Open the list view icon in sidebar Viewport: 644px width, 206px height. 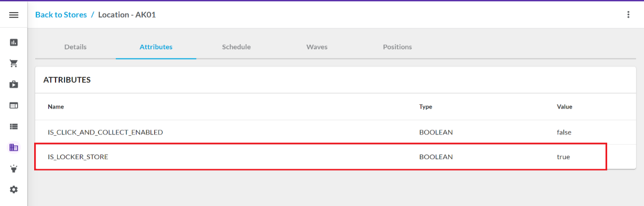pyautogui.click(x=14, y=127)
